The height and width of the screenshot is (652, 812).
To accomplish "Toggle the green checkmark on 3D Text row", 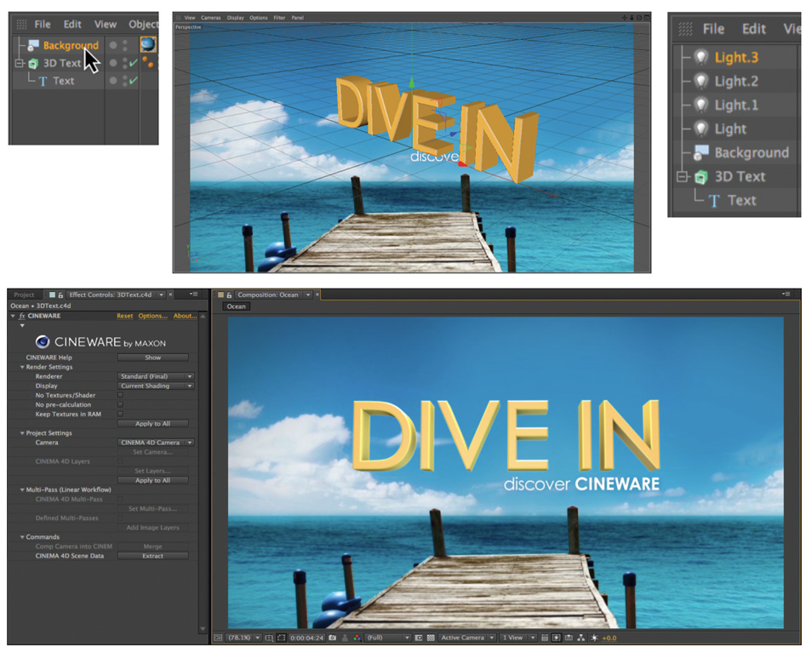I will [134, 63].
